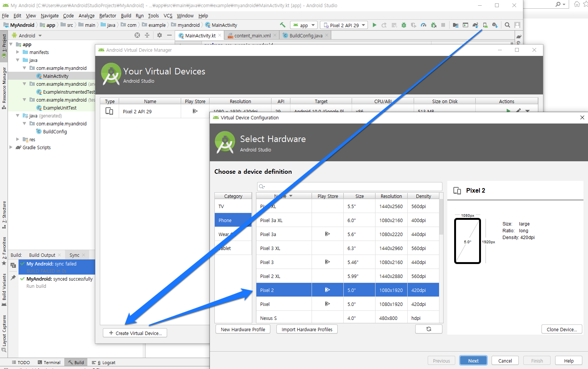588x369 pixels.
Task: Open 6: Logcat tool window tab
Action: [x=104, y=362]
